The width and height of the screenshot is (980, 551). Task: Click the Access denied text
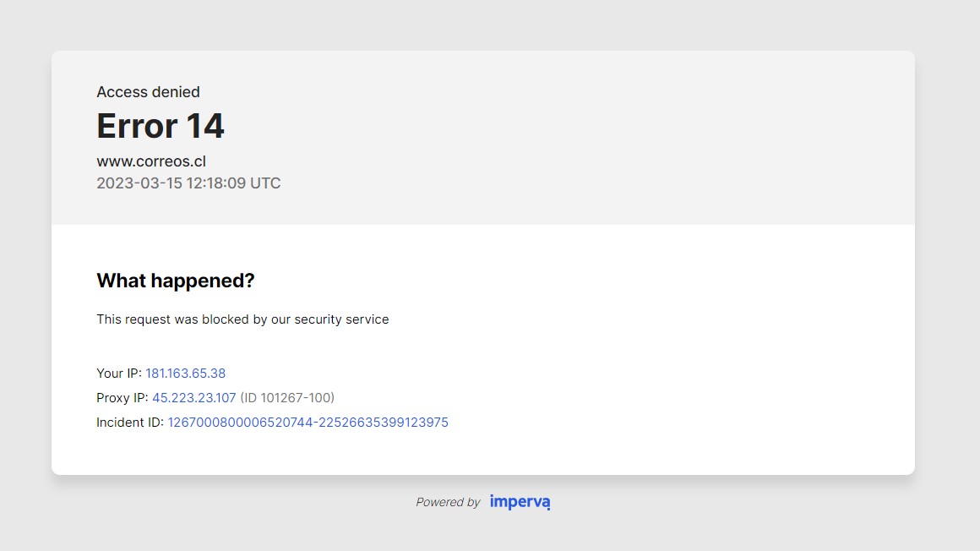(x=148, y=92)
